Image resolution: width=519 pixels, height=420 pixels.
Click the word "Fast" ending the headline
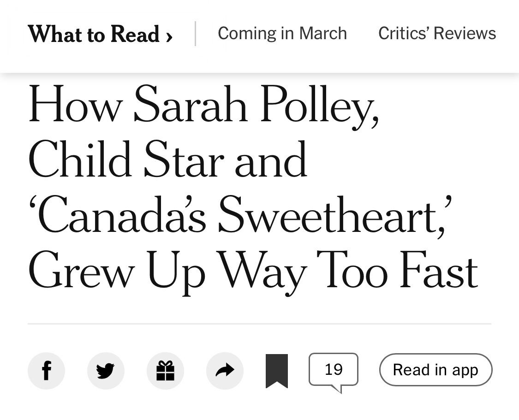coord(438,271)
